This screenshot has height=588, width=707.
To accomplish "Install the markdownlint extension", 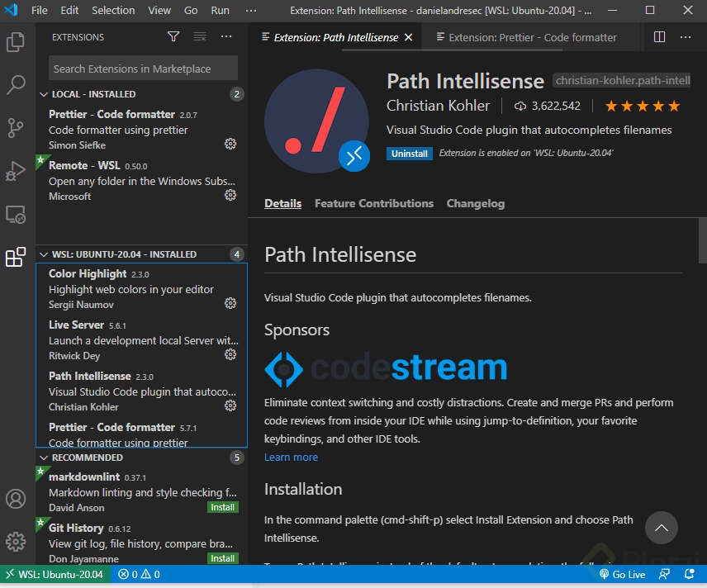I will [x=223, y=507].
